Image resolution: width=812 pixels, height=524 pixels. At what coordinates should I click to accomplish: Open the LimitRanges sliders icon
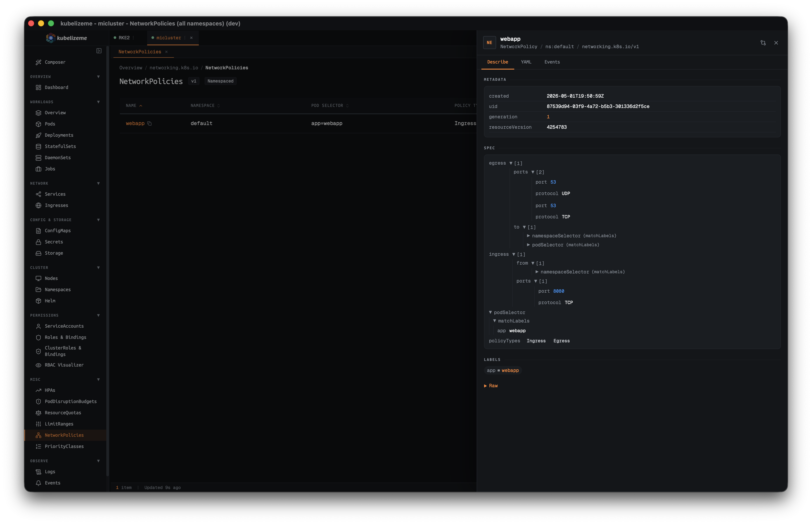coord(38,424)
